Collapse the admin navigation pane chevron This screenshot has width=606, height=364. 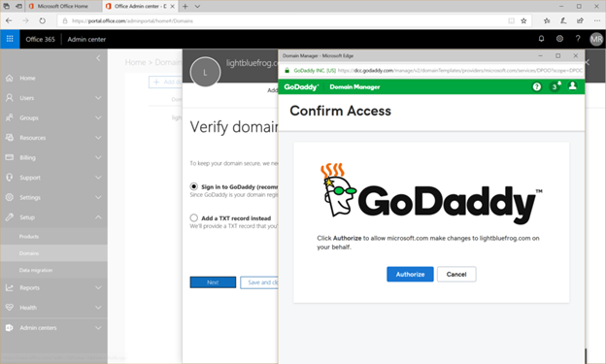tap(98, 58)
